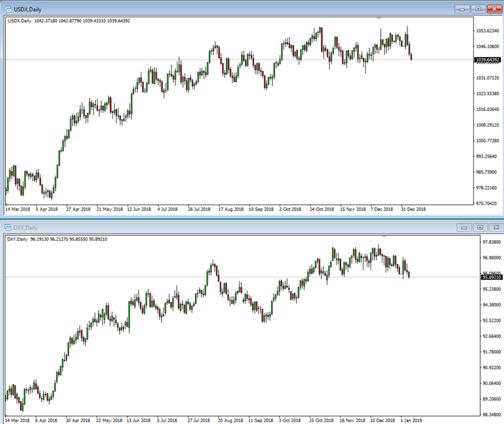Click 6 Apr 2018 date on DXY axis

[46, 420]
